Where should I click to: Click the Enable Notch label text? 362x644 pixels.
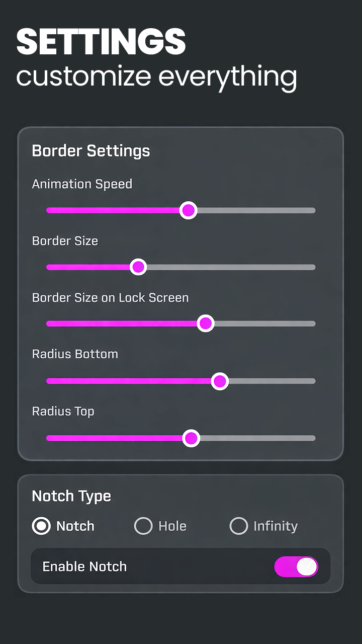pos(84,567)
